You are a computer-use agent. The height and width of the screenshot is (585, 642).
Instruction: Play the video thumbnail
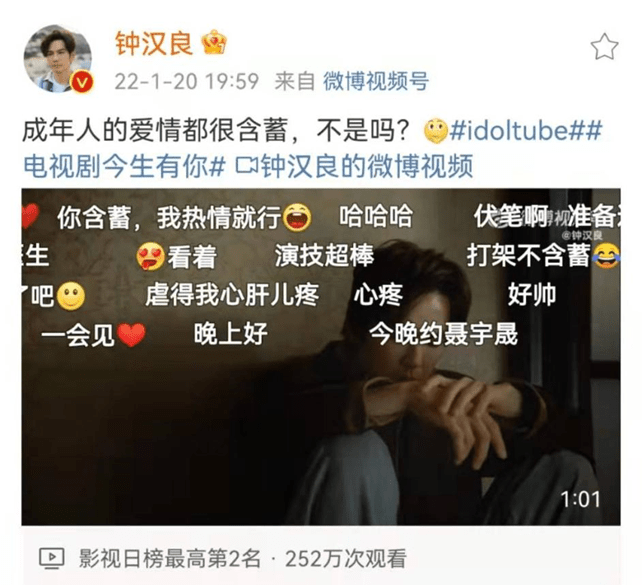pos(321,357)
